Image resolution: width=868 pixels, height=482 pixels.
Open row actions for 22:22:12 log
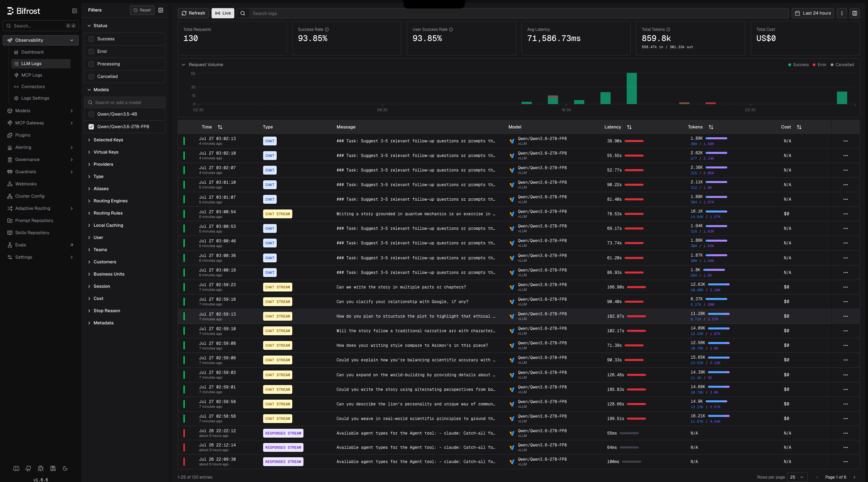[x=846, y=433]
